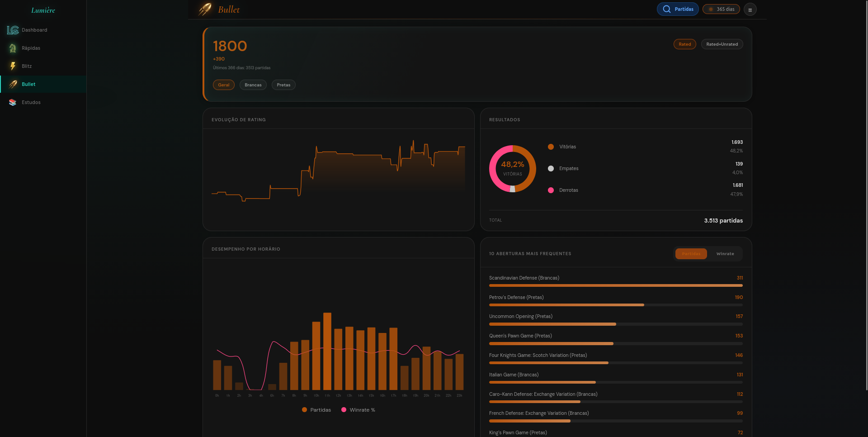Click Four Knights Game: Scotch Variation row

616,358
